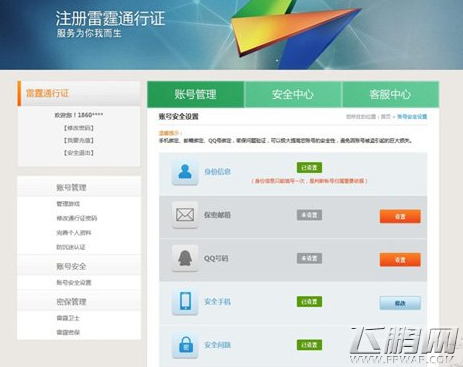463x367 pixels.
Task: Click the gray 未设置 badge for 保密邮箱
Action: click(309, 215)
